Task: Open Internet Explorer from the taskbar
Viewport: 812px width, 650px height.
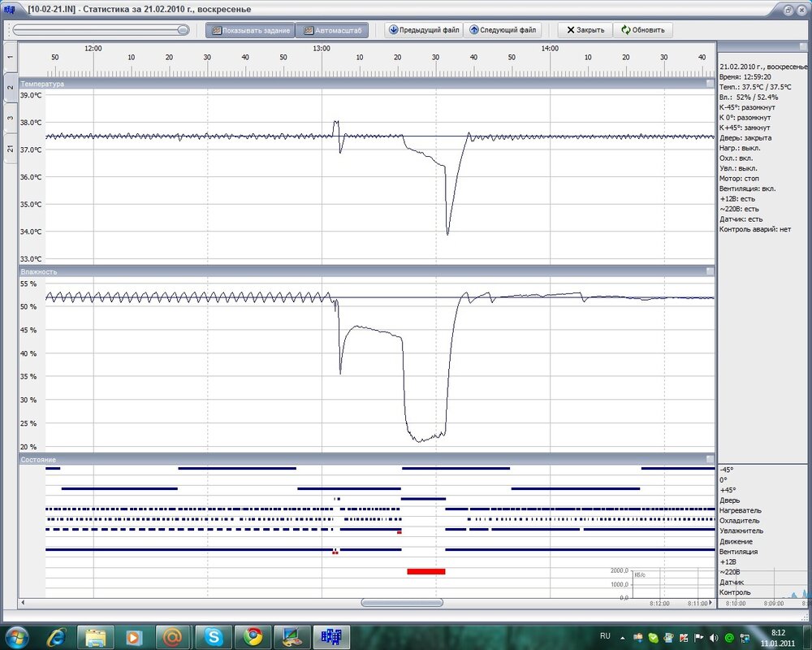Action: click(x=57, y=636)
